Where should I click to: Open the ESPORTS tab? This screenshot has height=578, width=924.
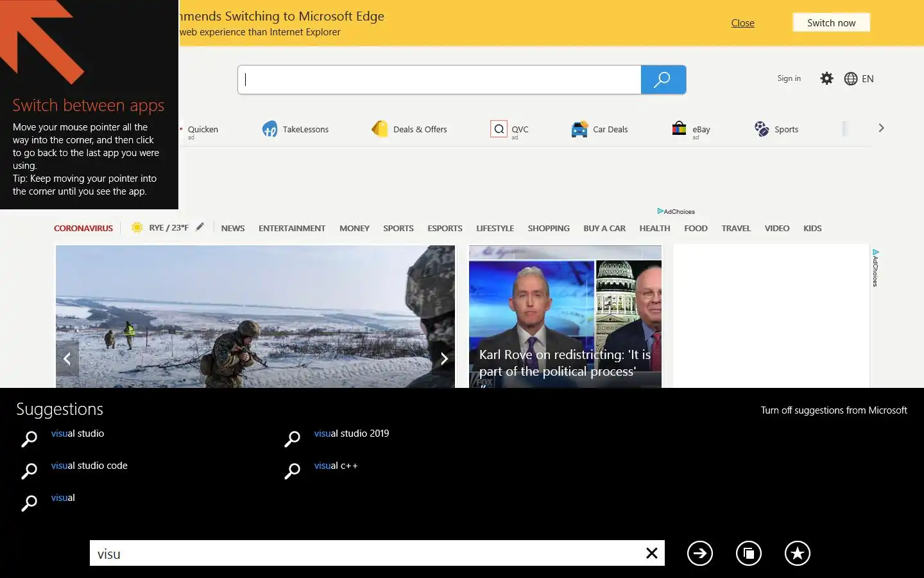pos(445,228)
